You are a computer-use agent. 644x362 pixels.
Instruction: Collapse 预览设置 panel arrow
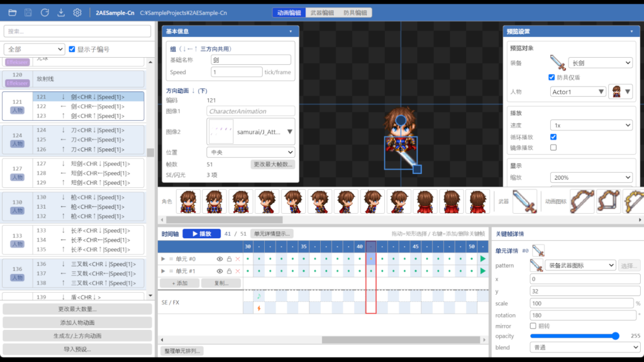(631, 31)
